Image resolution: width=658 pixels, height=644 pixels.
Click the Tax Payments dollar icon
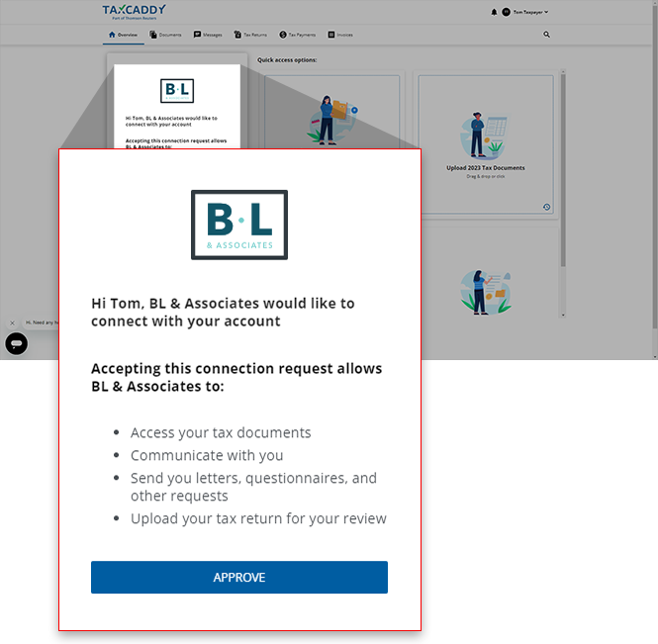283,35
